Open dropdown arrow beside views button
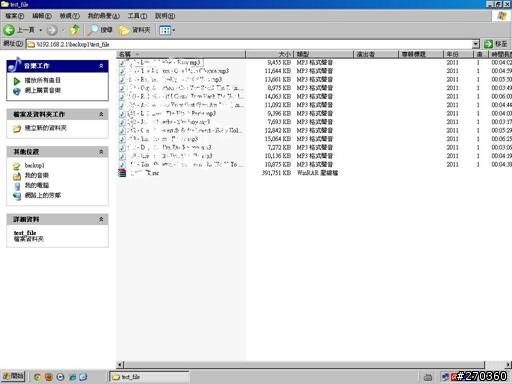Viewport: 512px width, 384px height. (174, 30)
